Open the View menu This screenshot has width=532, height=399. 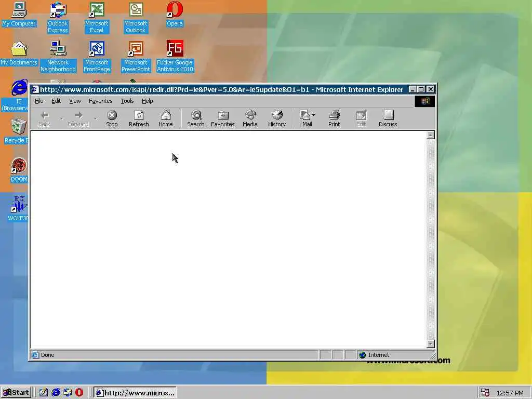75,101
